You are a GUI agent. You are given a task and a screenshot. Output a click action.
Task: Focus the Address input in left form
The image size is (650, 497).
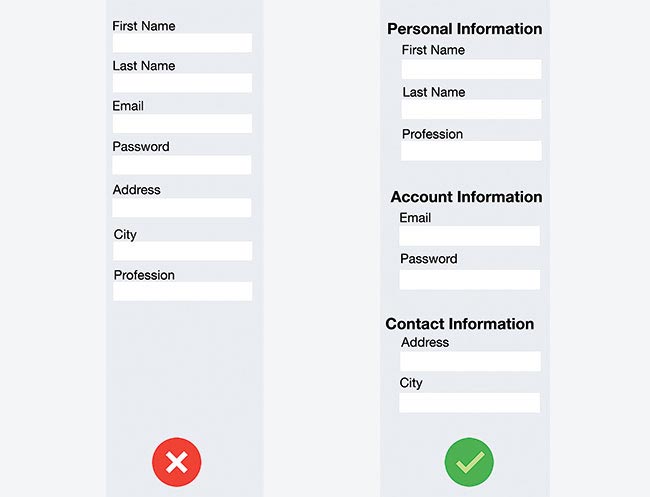coord(182,208)
